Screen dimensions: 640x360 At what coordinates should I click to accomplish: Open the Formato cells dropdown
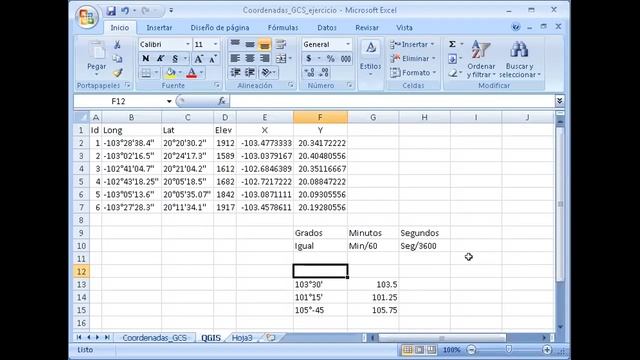click(x=413, y=73)
